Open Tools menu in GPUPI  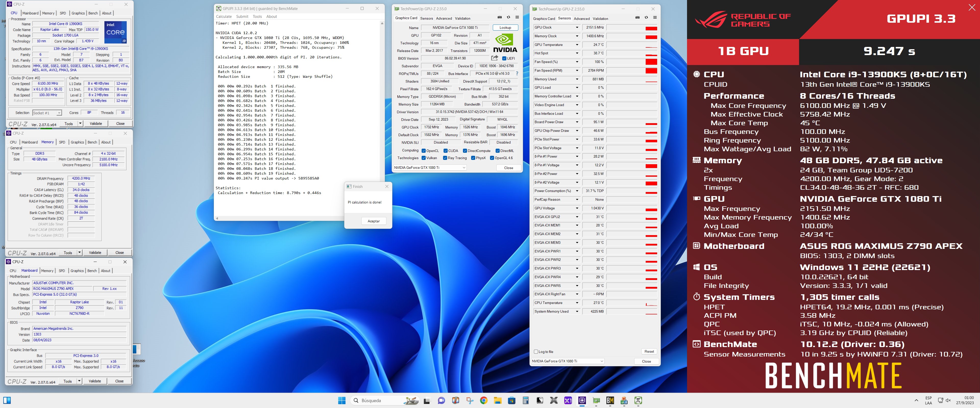click(x=257, y=16)
